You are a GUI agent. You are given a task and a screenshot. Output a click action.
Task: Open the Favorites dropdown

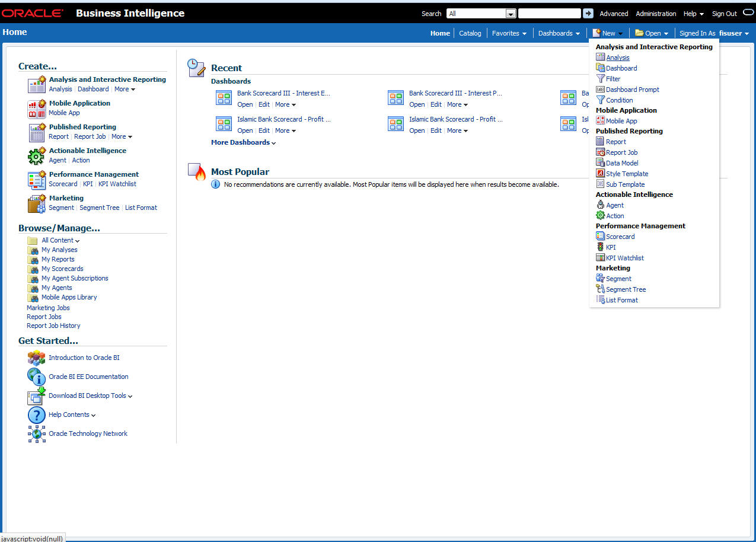509,33
